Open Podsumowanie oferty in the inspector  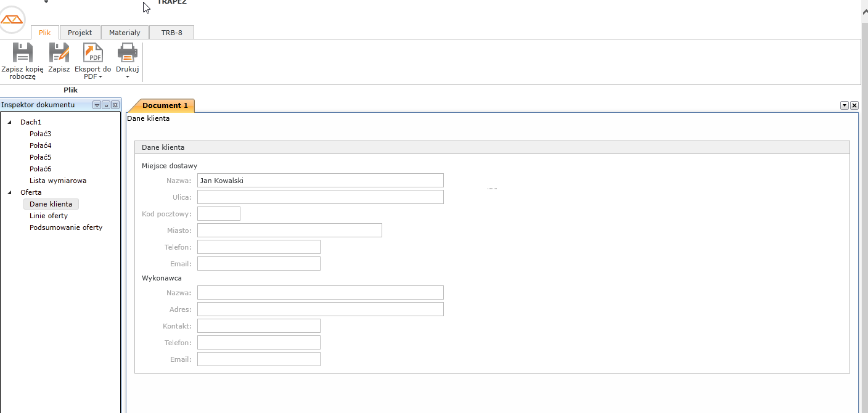click(66, 227)
